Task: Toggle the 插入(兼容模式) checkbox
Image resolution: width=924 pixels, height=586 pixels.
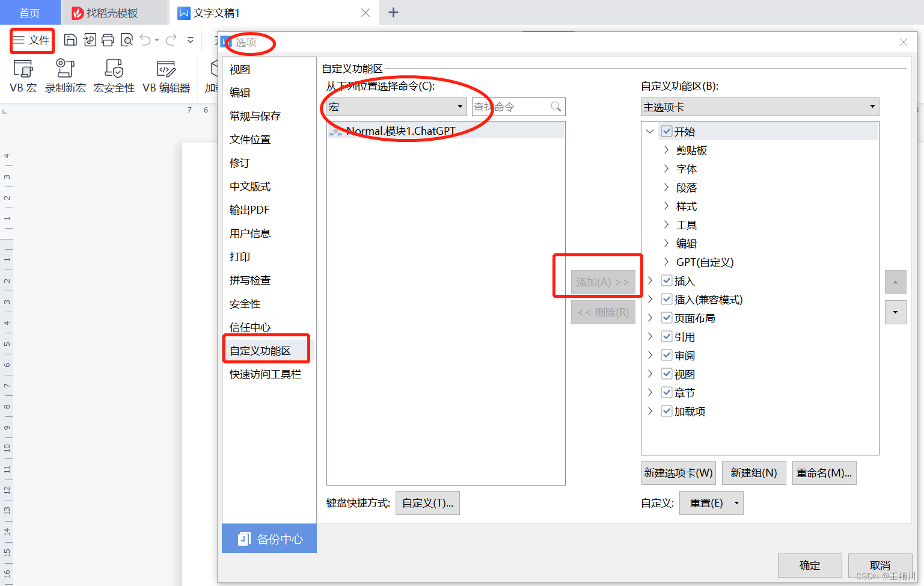Action: point(666,299)
